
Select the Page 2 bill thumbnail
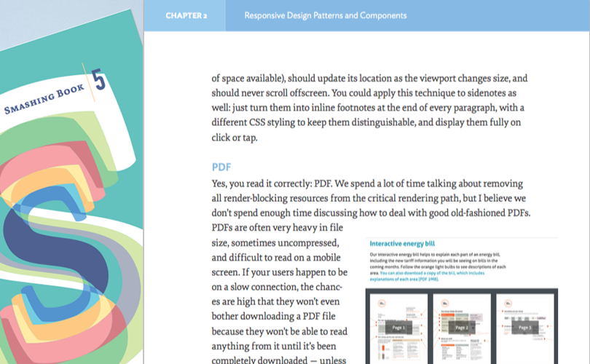point(462,329)
